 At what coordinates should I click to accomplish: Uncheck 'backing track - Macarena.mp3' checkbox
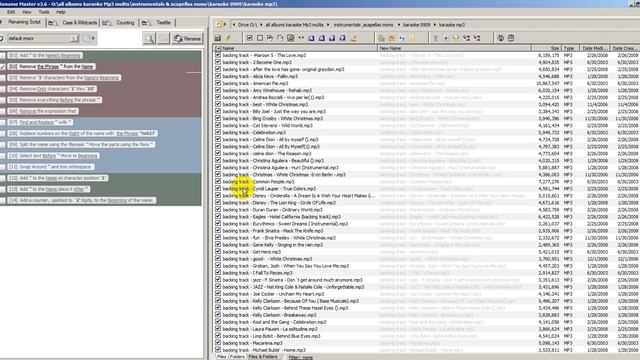(x=218, y=343)
